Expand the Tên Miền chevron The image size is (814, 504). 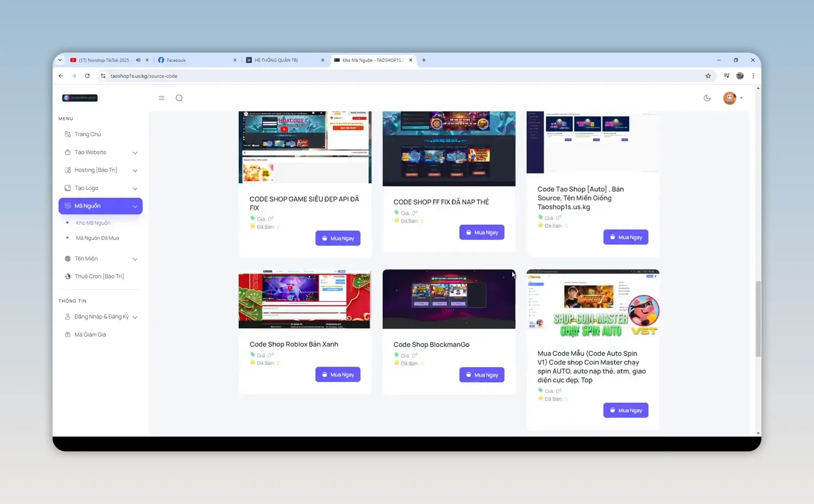coord(135,259)
